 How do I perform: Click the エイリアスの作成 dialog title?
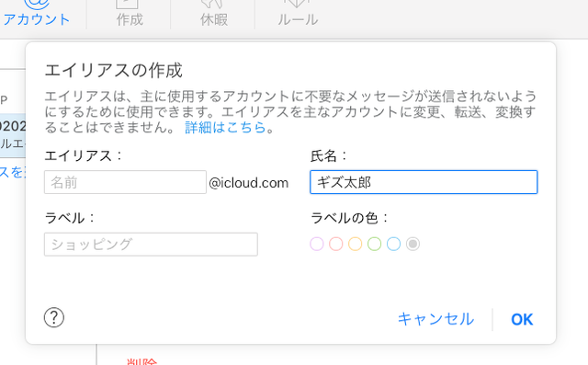click(x=114, y=70)
